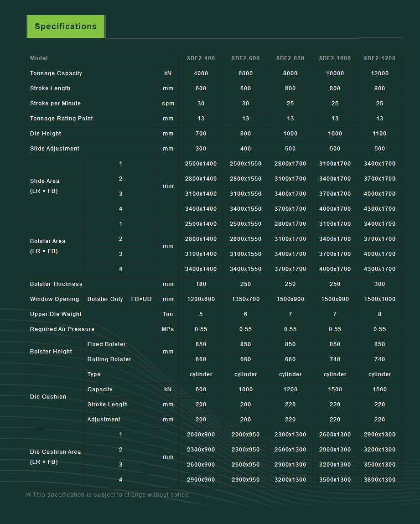420x524 pixels.
Task: Click the Specifications tab heading
Action: click(x=66, y=26)
